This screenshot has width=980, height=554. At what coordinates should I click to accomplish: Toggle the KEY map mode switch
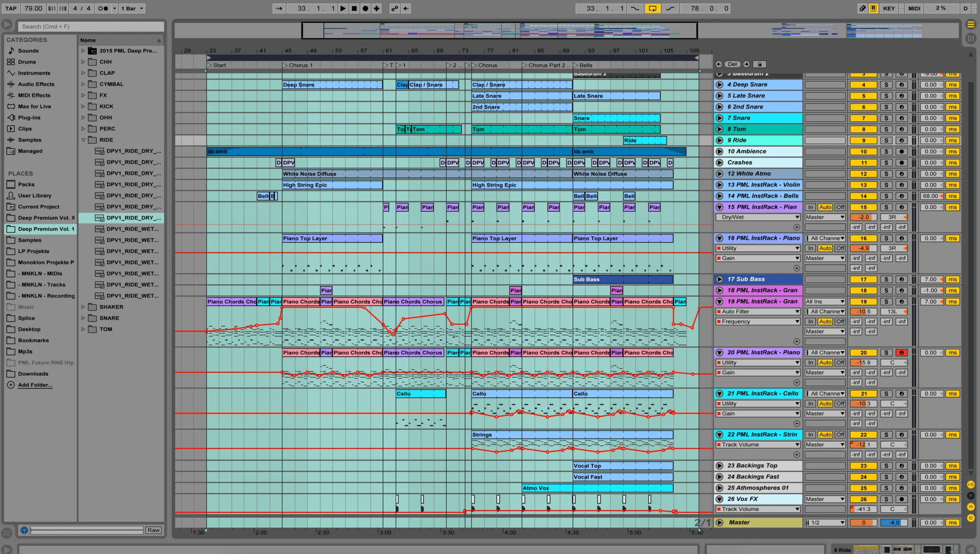click(889, 8)
